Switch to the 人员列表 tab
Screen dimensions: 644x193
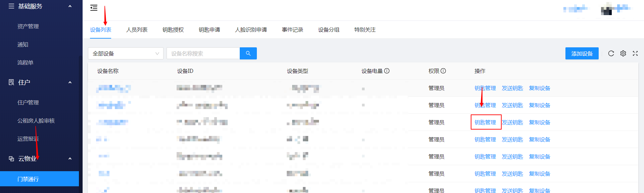point(137,30)
